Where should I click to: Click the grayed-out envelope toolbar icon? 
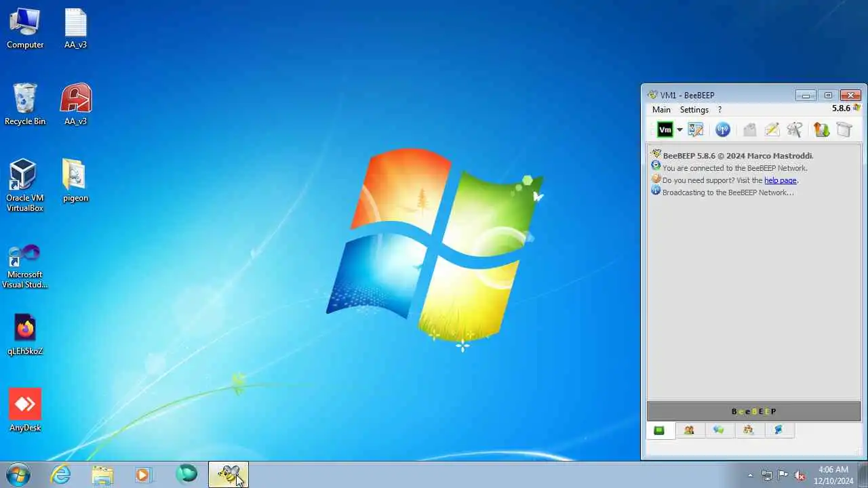(749, 129)
